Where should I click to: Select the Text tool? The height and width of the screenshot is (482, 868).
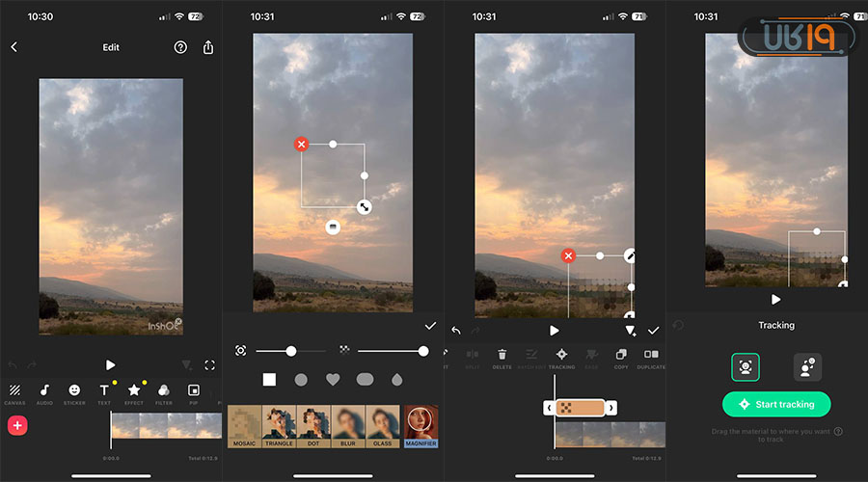[x=104, y=391]
